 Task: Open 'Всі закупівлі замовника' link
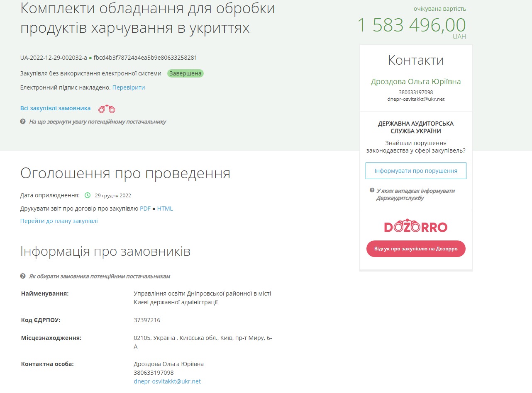(55, 108)
